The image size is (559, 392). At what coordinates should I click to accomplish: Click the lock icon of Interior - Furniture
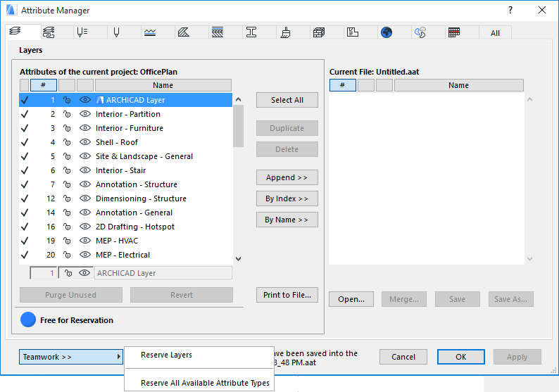67,128
